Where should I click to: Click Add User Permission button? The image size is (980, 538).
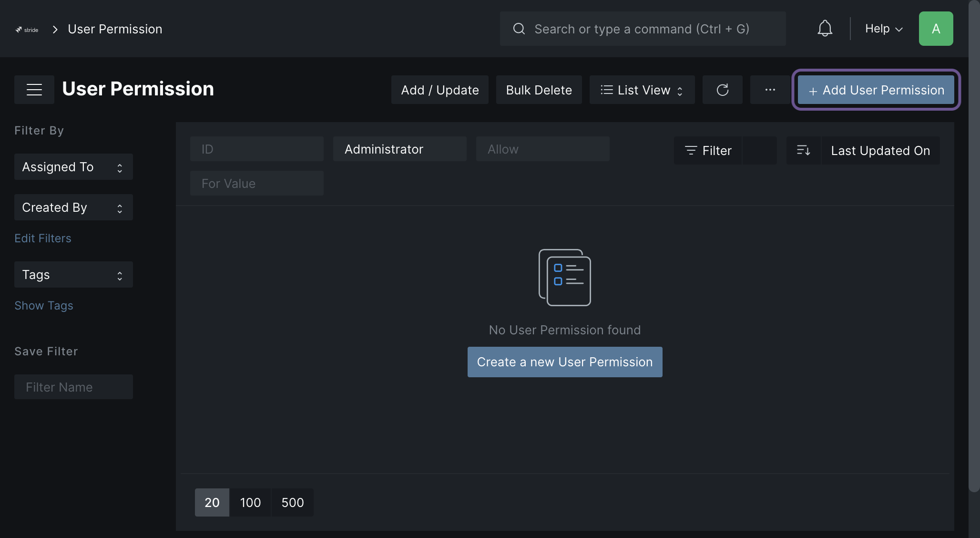876,90
